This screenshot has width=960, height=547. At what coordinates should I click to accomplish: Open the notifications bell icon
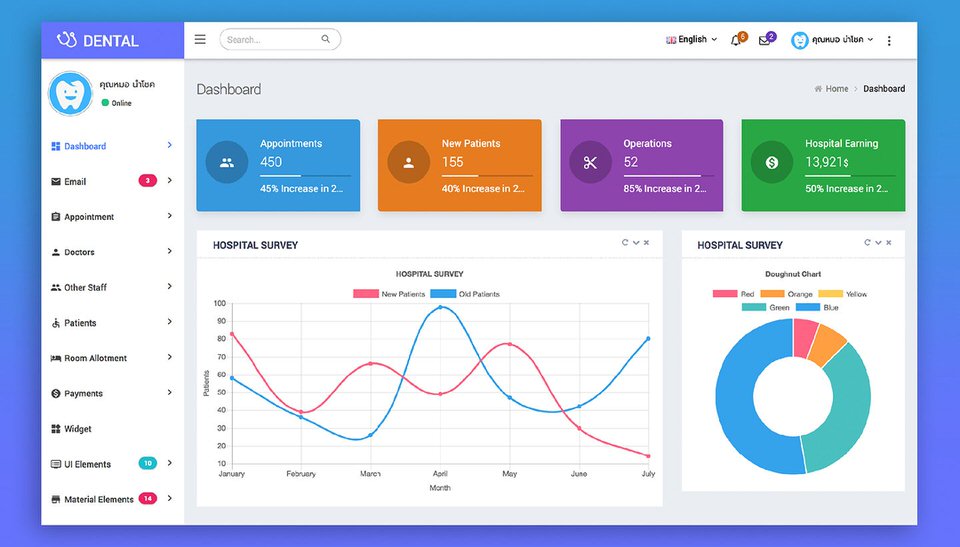pos(736,40)
